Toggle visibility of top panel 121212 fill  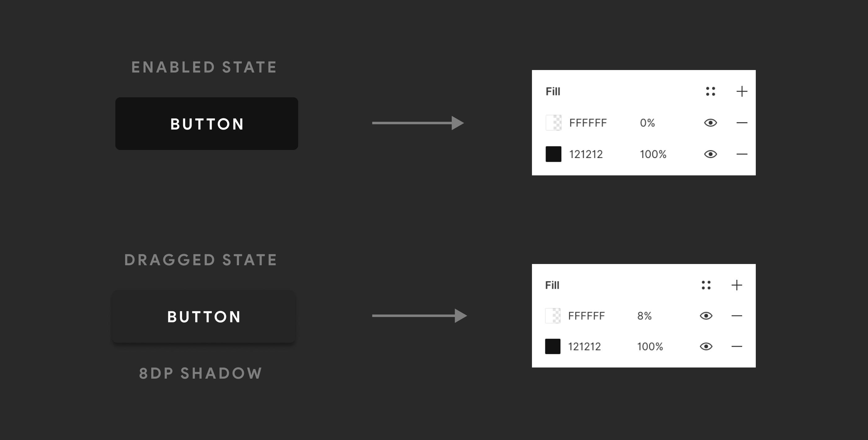(710, 154)
